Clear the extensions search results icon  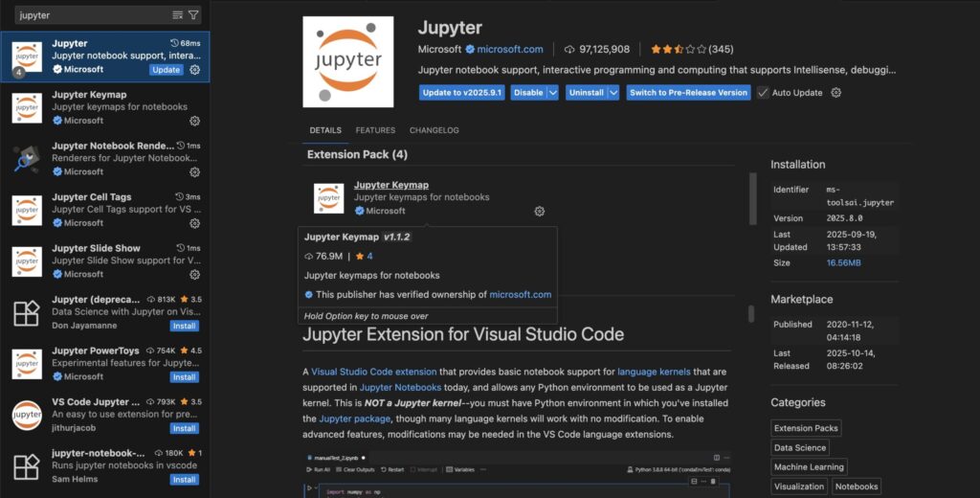coord(177,15)
